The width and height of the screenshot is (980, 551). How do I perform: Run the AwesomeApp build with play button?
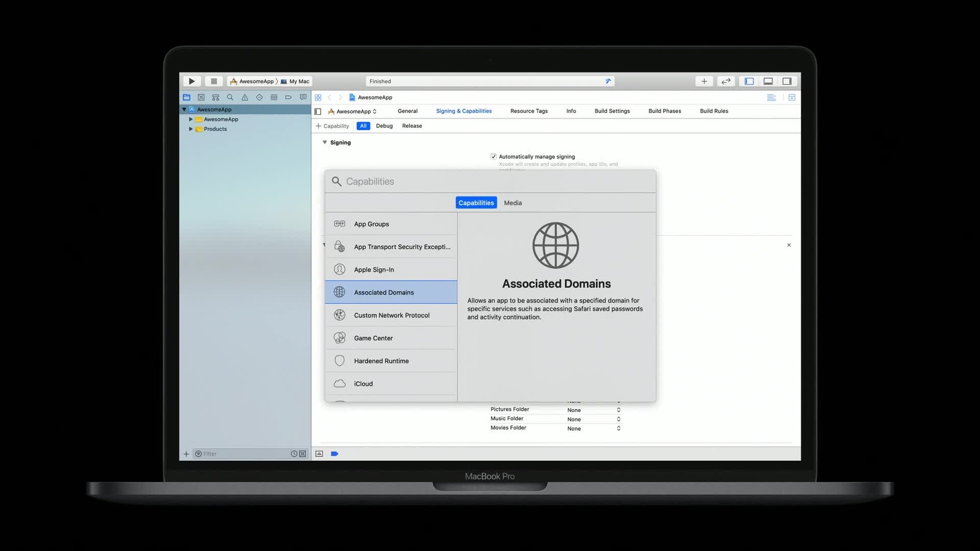click(x=192, y=81)
